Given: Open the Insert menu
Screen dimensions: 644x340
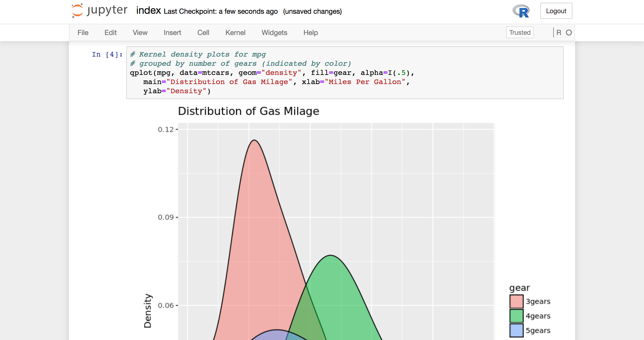Looking at the screenshot, I should 172,33.
